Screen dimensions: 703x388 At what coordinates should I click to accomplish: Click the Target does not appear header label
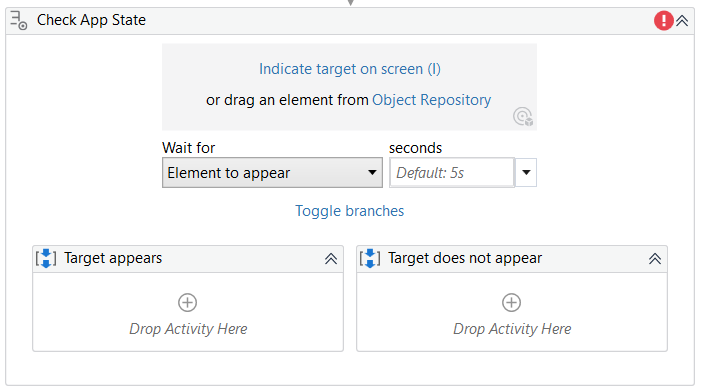pyautogui.click(x=465, y=258)
